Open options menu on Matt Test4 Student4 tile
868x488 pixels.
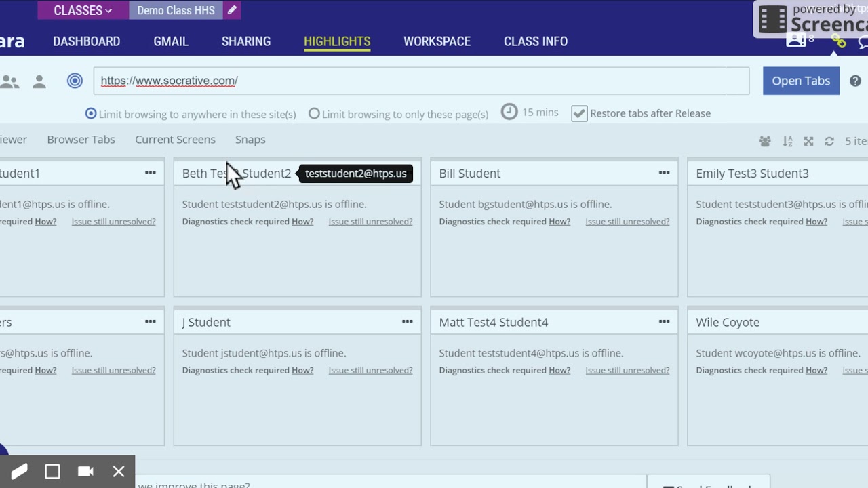665,322
